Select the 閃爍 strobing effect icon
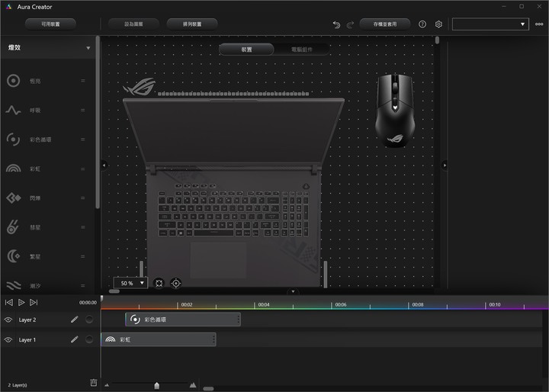Screen dimensions: 549x392 pos(13,198)
